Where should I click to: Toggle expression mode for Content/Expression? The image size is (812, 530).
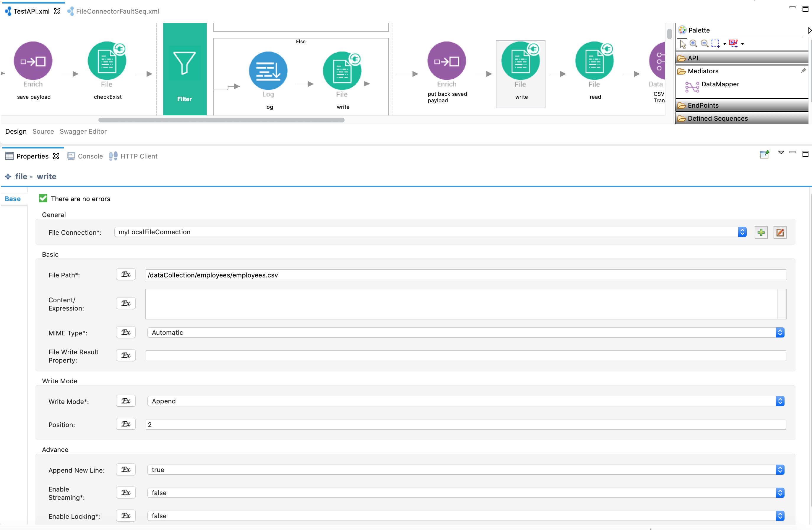click(x=126, y=303)
